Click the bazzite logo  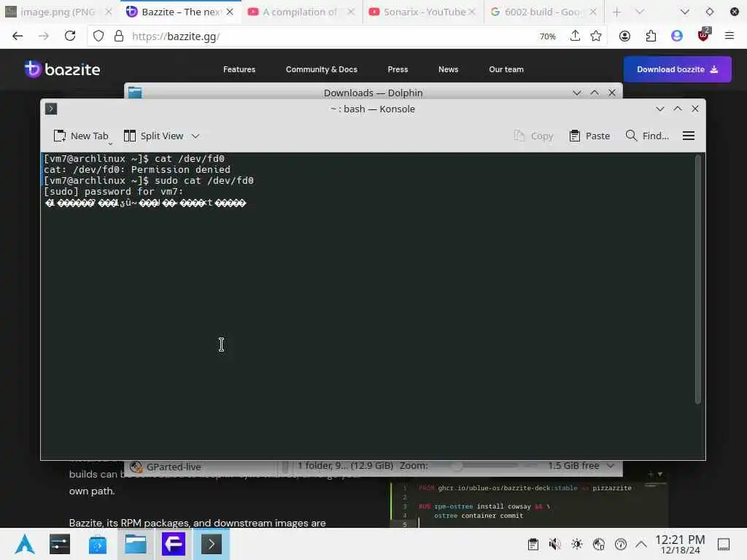coord(62,69)
